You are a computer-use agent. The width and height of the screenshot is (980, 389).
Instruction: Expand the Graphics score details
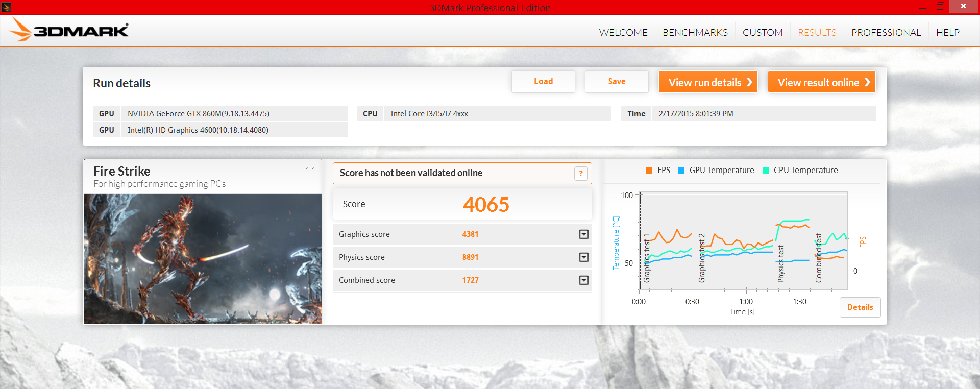(584, 234)
